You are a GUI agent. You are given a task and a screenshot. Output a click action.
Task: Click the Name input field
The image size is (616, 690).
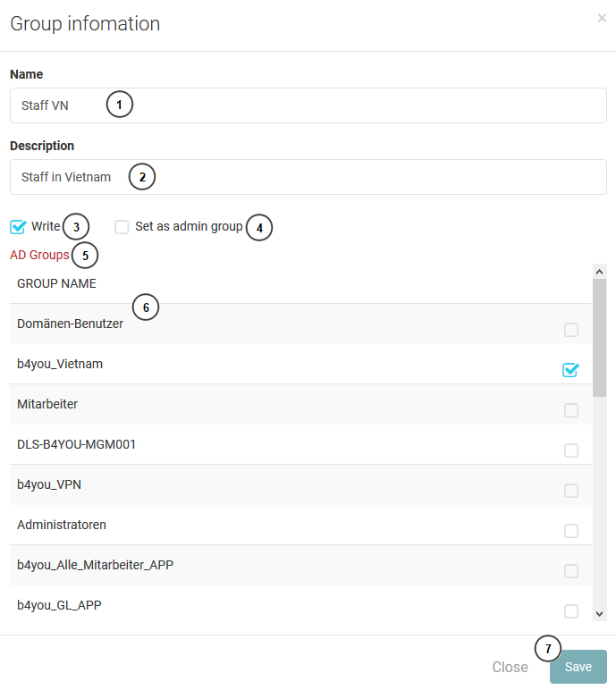click(308, 105)
